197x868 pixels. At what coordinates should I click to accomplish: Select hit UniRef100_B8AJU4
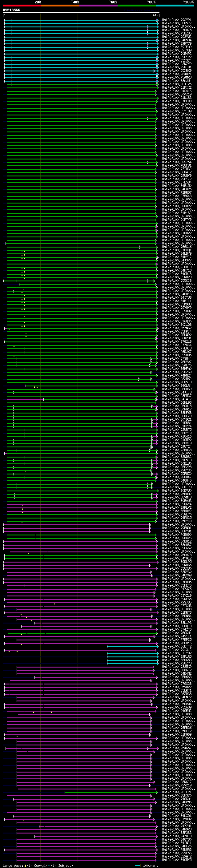pos(176,81)
